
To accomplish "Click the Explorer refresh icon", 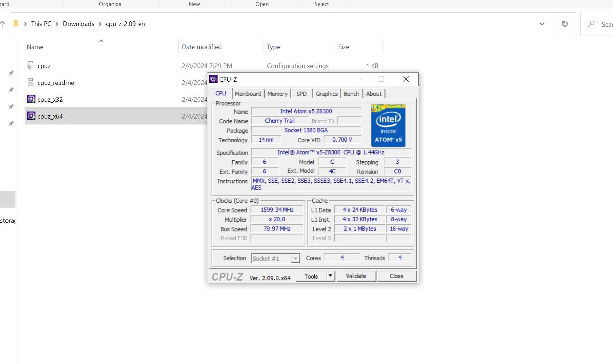I will tap(565, 24).
